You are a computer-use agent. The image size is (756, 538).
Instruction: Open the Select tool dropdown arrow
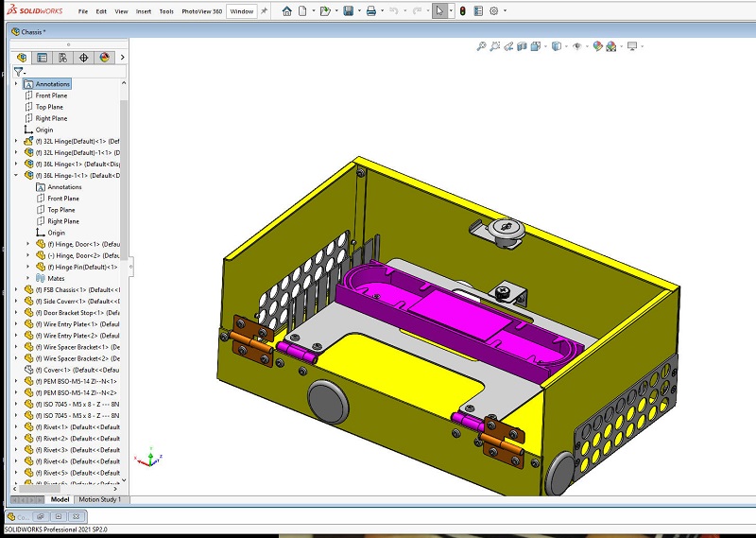pos(451,11)
